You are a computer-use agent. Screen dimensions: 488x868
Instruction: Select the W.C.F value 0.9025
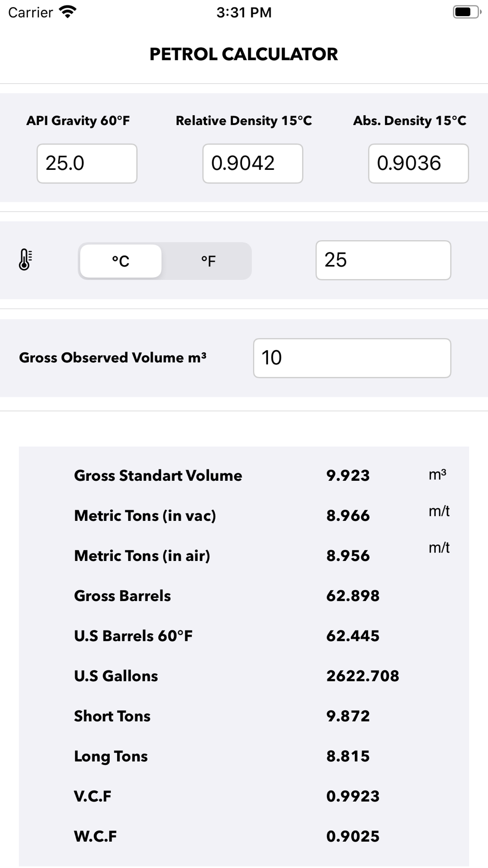point(353,836)
